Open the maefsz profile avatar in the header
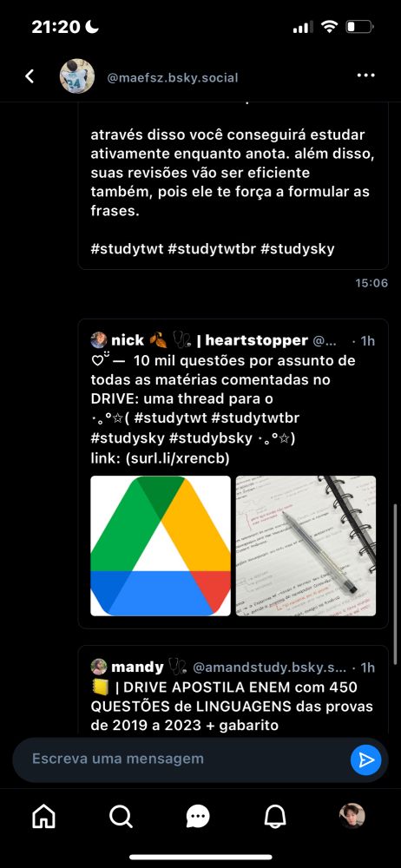 tap(77, 76)
